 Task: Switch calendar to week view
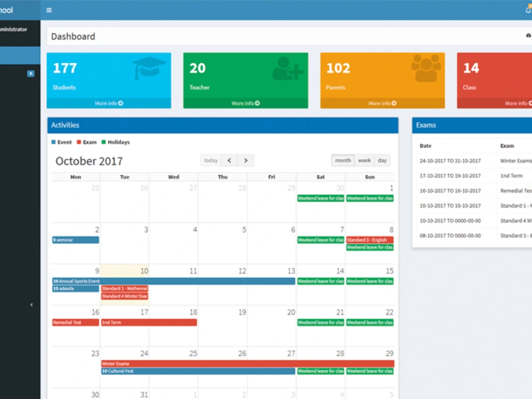click(x=364, y=161)
